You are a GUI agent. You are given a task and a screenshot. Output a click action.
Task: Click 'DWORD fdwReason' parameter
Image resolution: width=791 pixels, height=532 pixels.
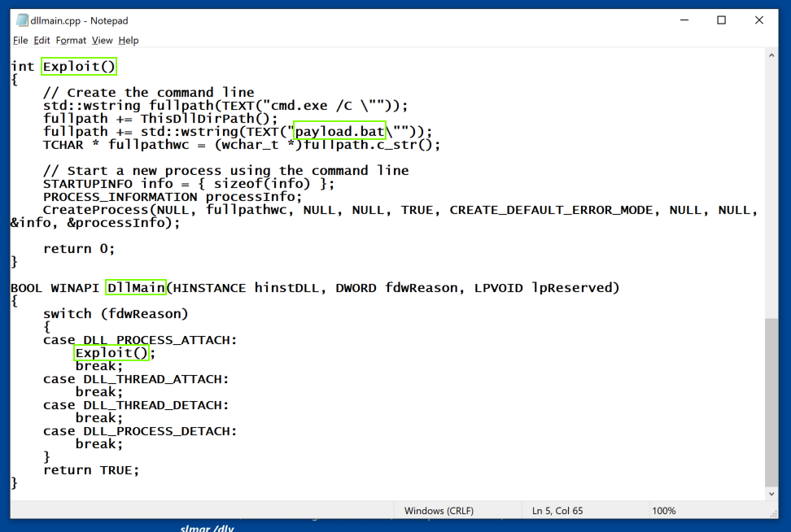(x=396, y=288)
